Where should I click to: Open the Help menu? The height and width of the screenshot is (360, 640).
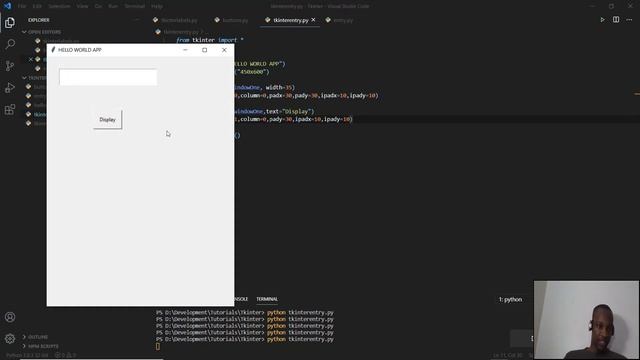157,6
